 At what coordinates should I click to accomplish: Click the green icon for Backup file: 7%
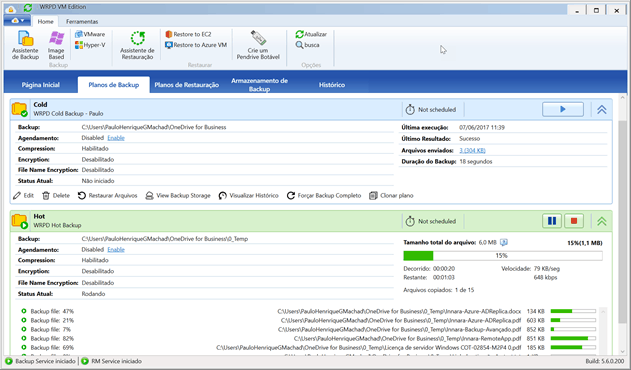24,329
